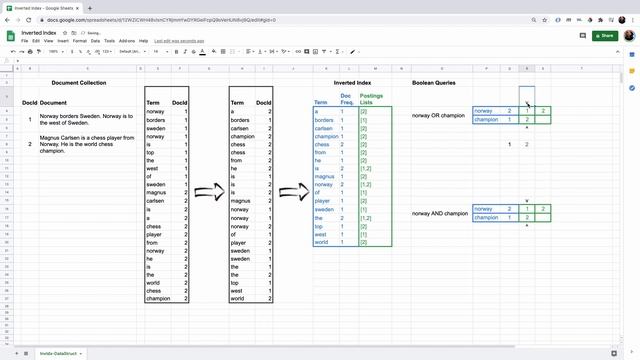The image size is (640, 360).
Task: Open comment history icon
Action: pyautogui.click(x=582, y=36)
